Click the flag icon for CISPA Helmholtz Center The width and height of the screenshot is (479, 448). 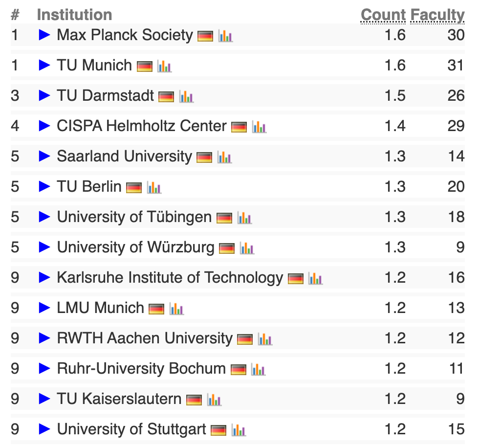[238, 126]
